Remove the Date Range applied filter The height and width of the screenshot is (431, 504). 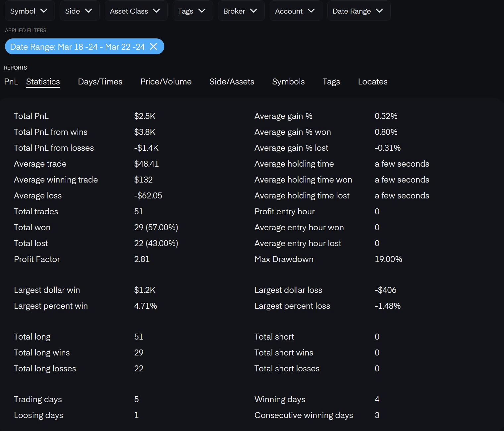pyautogui.click(x=153, y=46)
